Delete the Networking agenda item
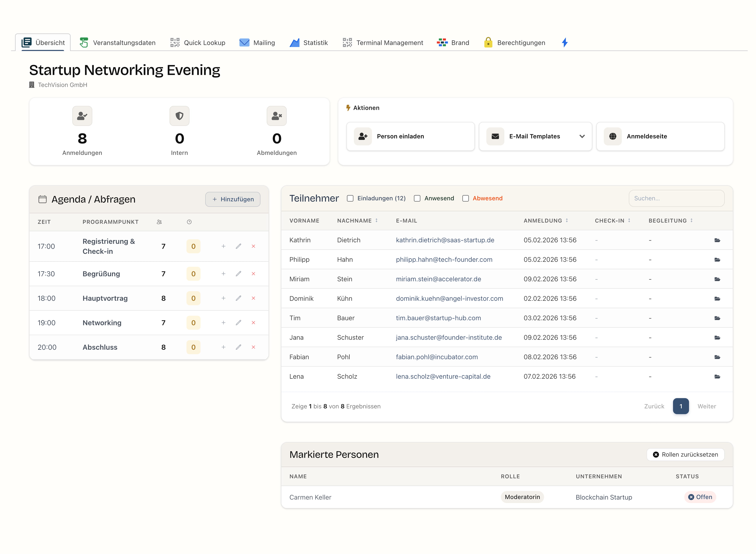 coord(253,323)
